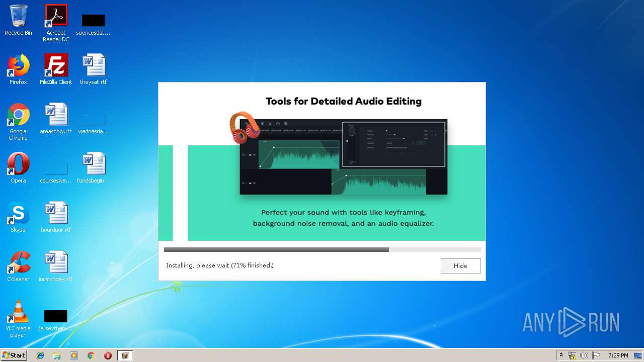Select theysat.rtf document icon
The height and width of the screenshot is (362, 644).
click(x=93, y=69)
